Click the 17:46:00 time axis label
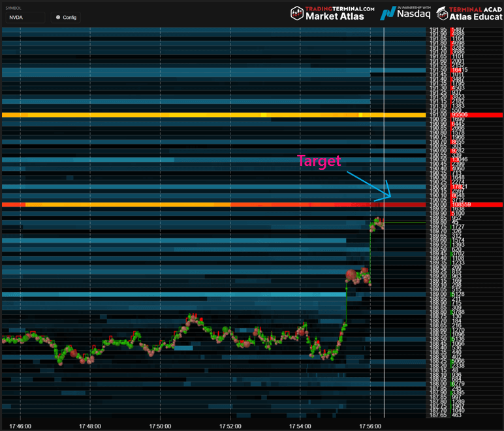Viewport: 504px width, 431px height. tap(20, 425)
